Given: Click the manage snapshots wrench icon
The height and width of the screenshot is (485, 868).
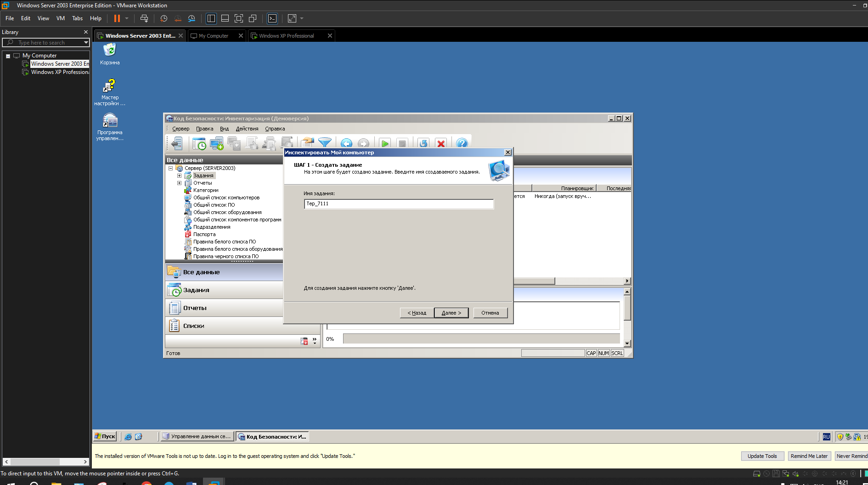Looking at the screenshot, I should tap(192, 18).
